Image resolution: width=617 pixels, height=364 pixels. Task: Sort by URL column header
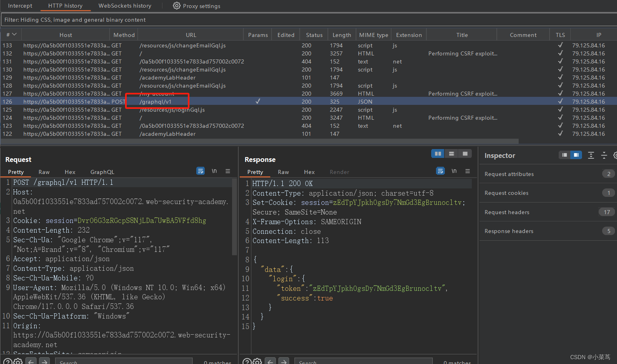191,35
